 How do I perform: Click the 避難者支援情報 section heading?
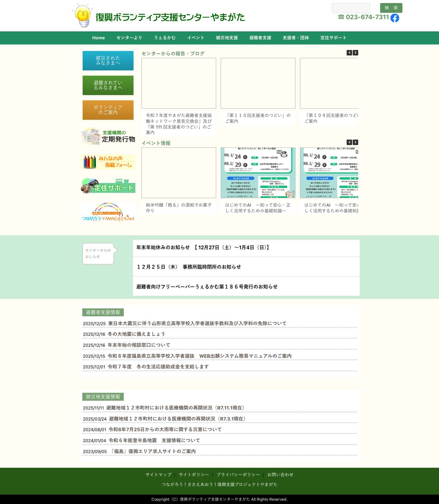click(103, 312)
